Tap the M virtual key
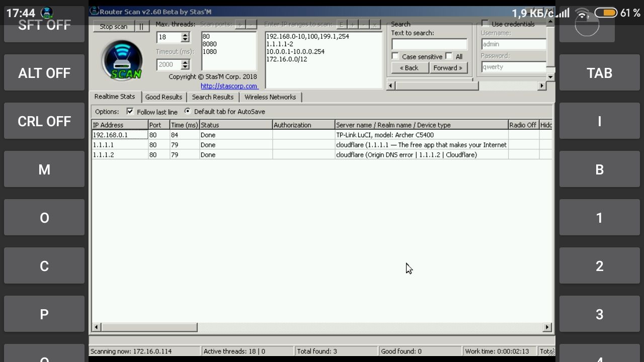This screenshot has height=362, width=644. click(x=44, y=169)
